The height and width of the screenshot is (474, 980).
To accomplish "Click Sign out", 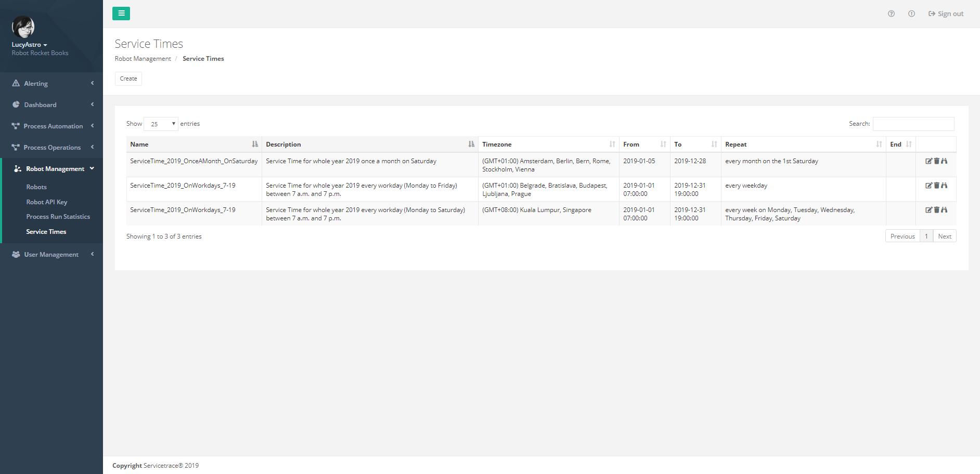I will click(946, 14).
